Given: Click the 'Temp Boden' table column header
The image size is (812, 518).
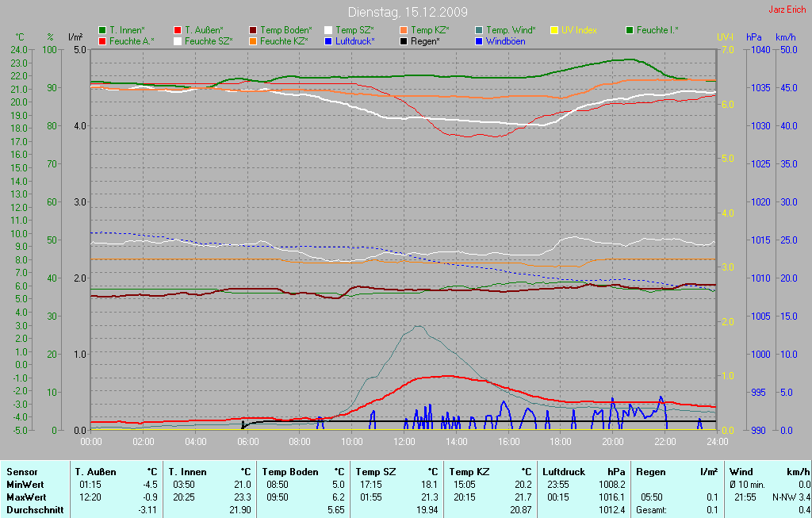Looking at the screenshot, I should point(290,472).
